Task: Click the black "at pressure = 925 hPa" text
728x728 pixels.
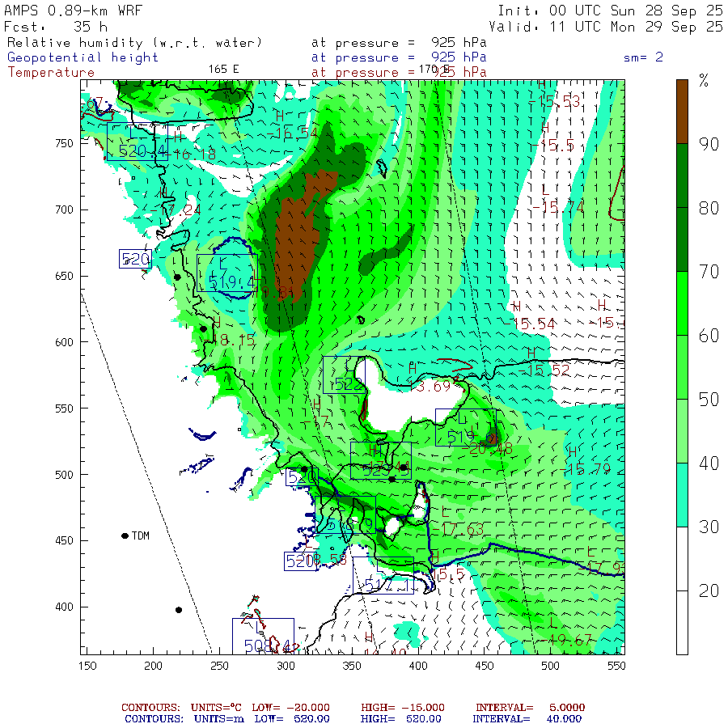Action: (399, 43)
